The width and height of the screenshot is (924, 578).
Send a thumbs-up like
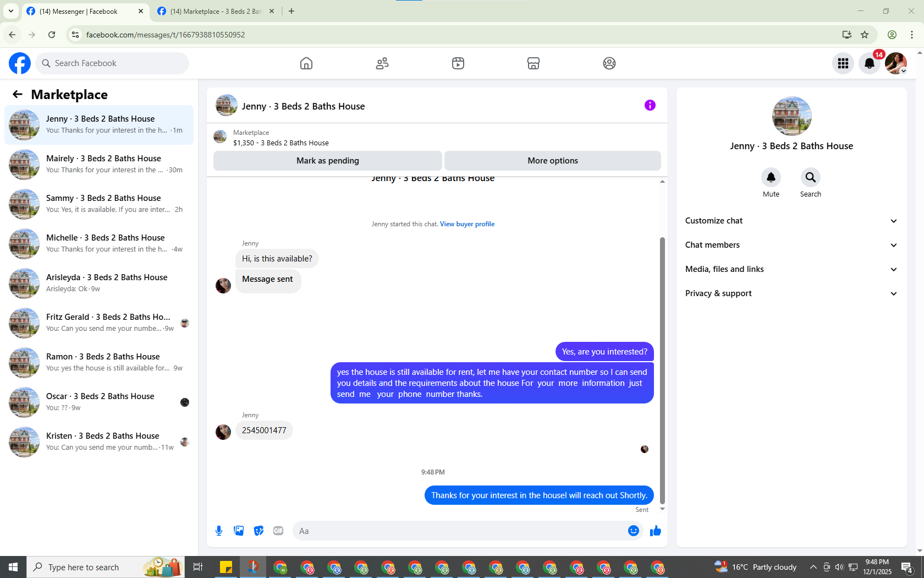(655, 531)
